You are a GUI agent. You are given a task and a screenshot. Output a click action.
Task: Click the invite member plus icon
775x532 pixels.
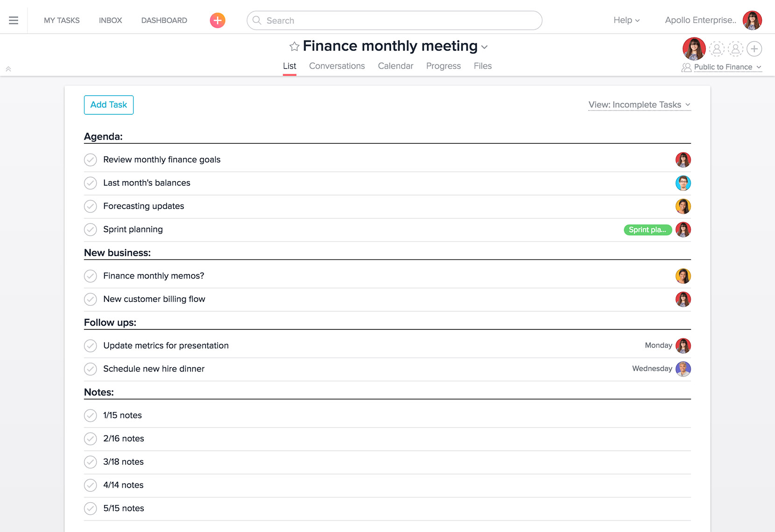(x=754, y=49)
